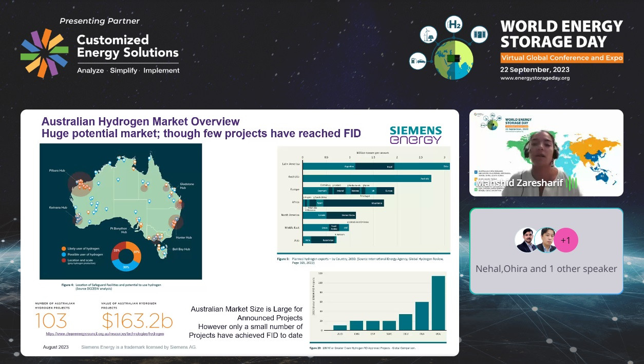The height and width of the screenshot is (364, 644).
Task: Click the Australia bar in the exports chart
Action: pyautogui.click(x=367, y=178)
